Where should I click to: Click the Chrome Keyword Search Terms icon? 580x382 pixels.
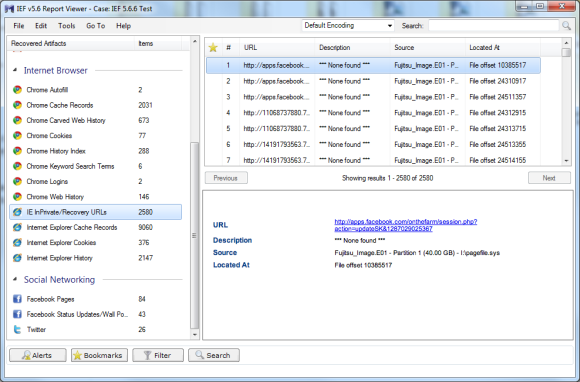pos(17,166)
